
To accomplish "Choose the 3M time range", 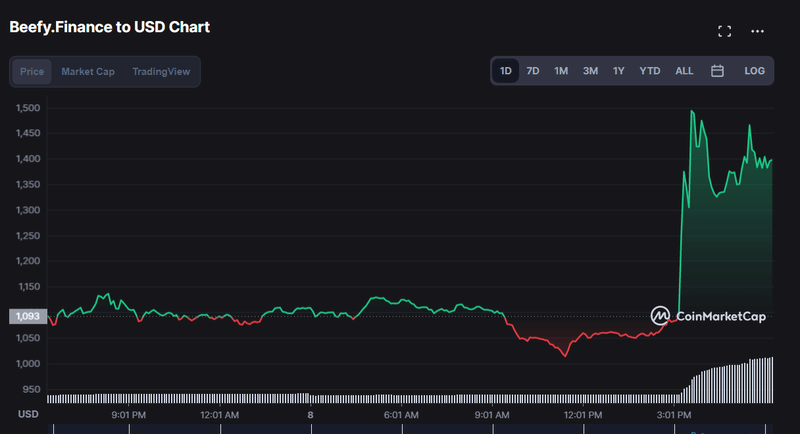I will coord(590,71).
